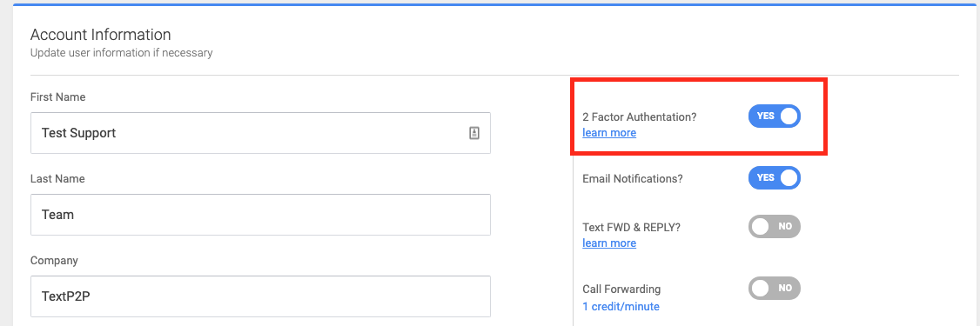Click the First Name label

(x=58, y=97)
